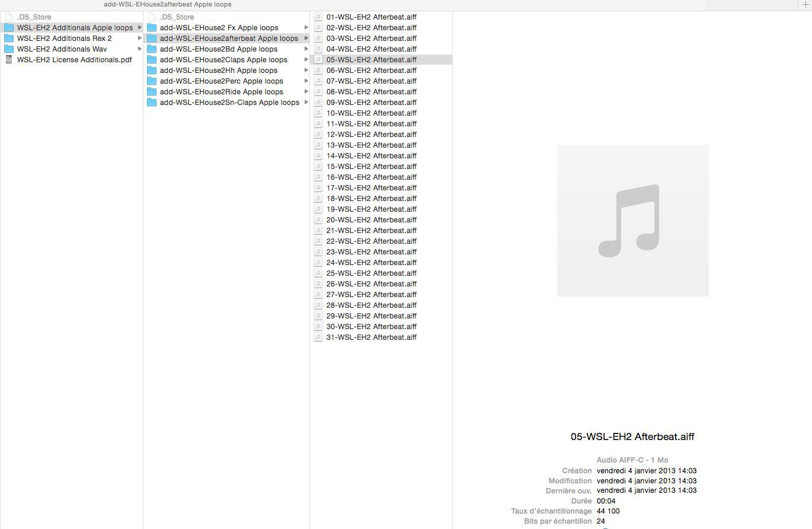
Task: Expand add-WSL-EHouse2 Fx Apple loops arrow
Action: (306, 28)
